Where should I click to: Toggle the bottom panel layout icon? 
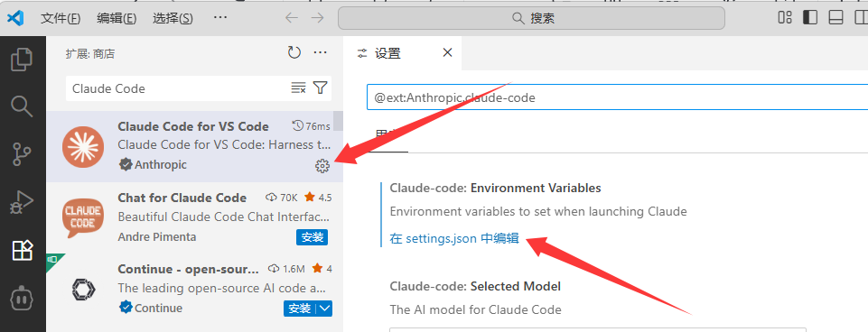pos(835,18)
